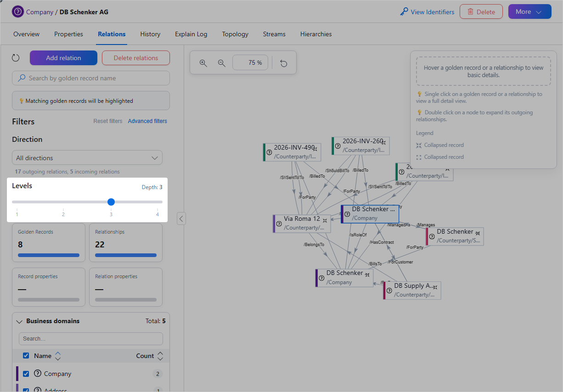The width and height of the screenshot is (563, 392).
Task: Click the Company domain question-mark icon in the list
Action: tap(38, 374)
